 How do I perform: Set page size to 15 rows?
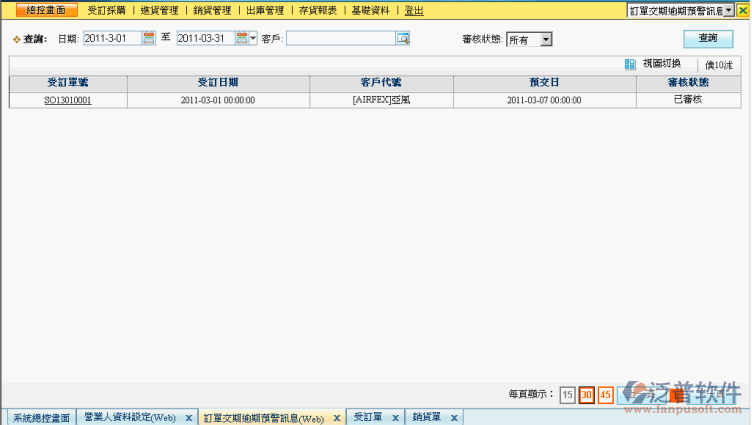pos(567,395)
